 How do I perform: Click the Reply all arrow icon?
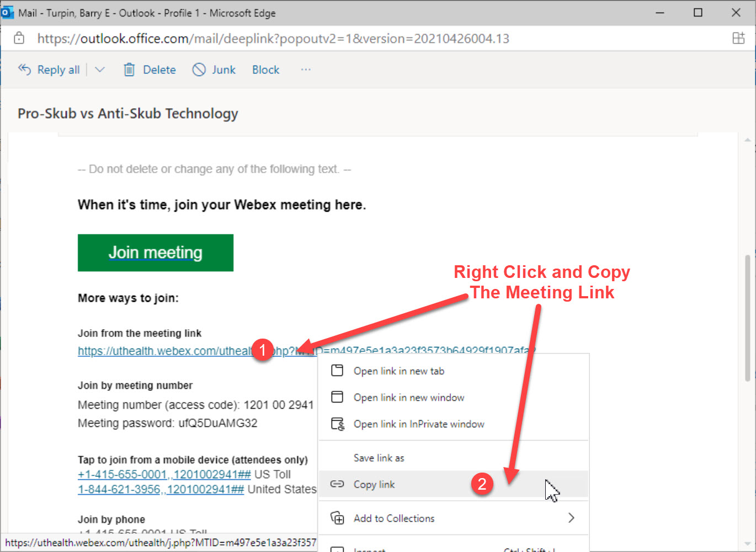click(24, 69)
